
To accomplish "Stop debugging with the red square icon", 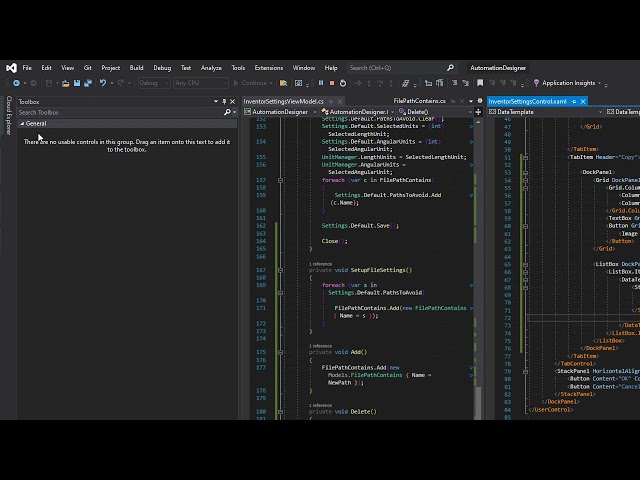I will (332, 83).
